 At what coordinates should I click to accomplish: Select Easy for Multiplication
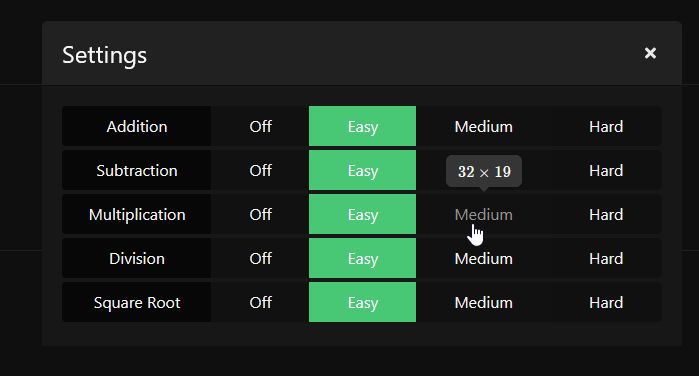[362, 214]
